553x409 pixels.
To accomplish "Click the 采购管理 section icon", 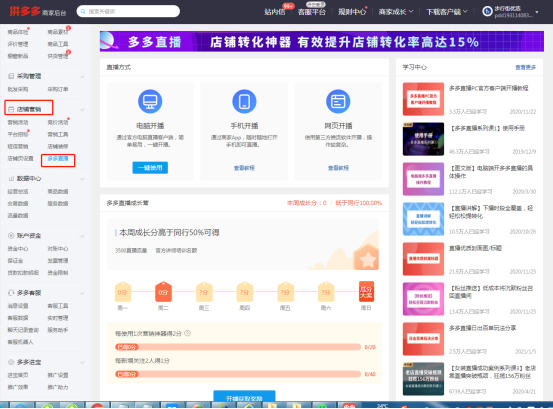I will point(11,76).
